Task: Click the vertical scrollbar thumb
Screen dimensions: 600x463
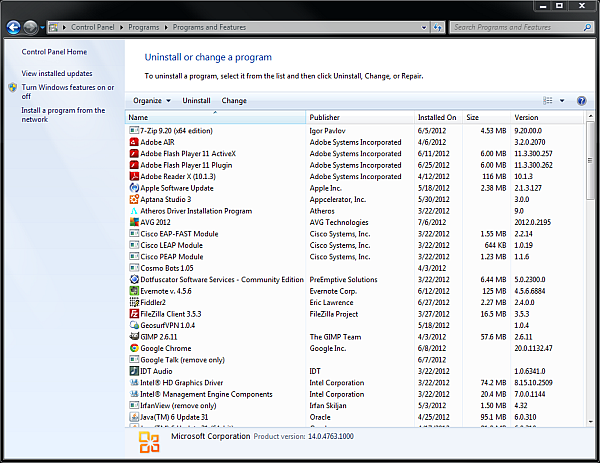Action: (x=590, y=160)
